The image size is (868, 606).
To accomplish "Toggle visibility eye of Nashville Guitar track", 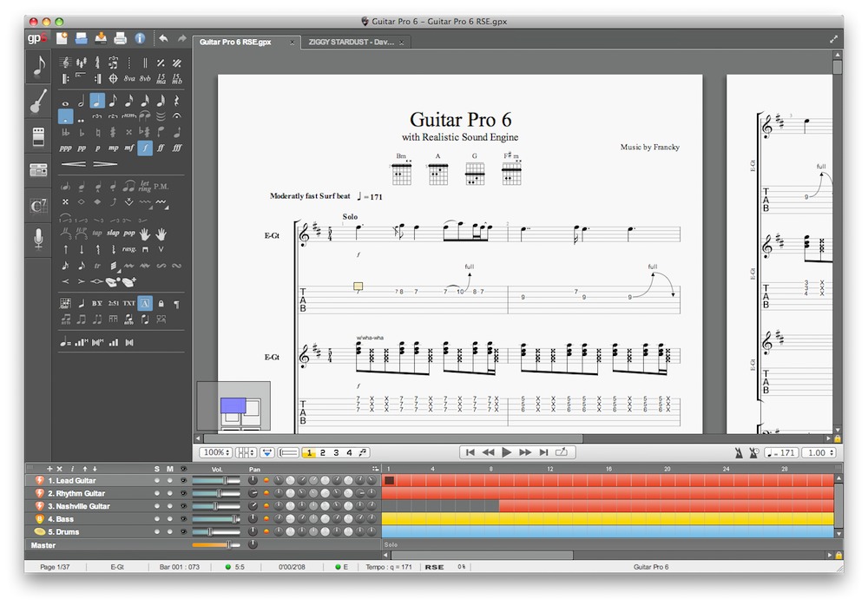I will click(x=183, y=506).
